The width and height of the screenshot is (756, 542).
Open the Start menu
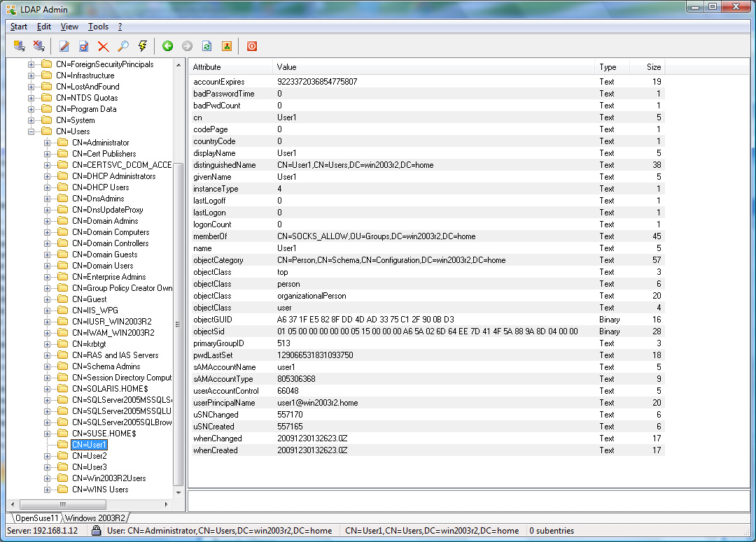[19, 27]
